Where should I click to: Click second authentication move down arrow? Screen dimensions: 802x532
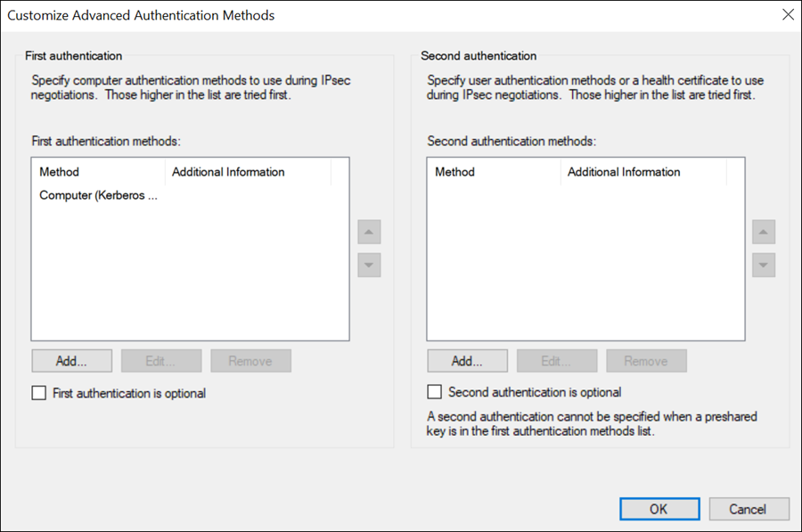(x=763, y=265)
